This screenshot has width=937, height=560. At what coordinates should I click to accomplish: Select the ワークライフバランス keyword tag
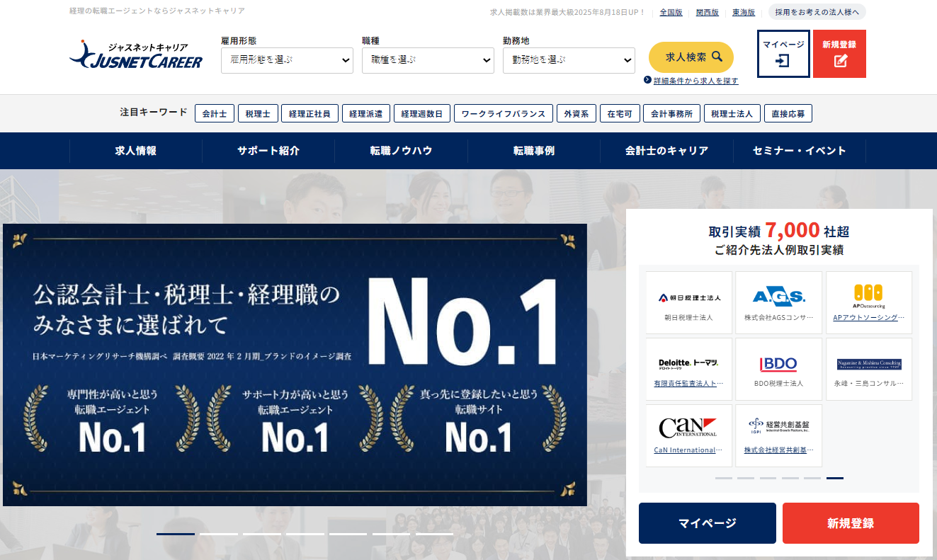[503, 113]
